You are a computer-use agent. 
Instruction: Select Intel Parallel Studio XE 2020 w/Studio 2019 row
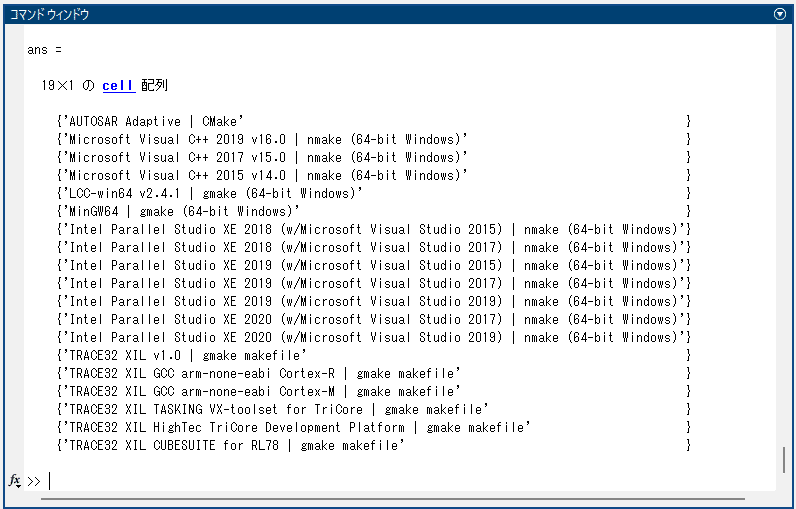374,337
